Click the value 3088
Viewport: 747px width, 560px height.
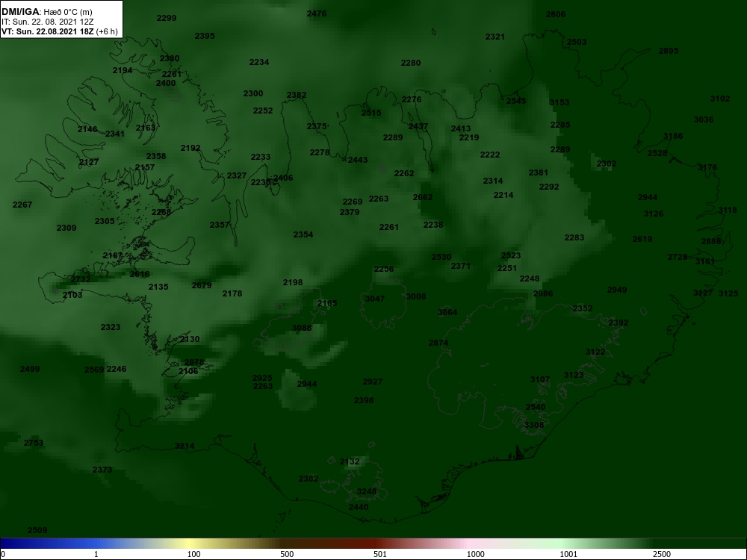302,328
